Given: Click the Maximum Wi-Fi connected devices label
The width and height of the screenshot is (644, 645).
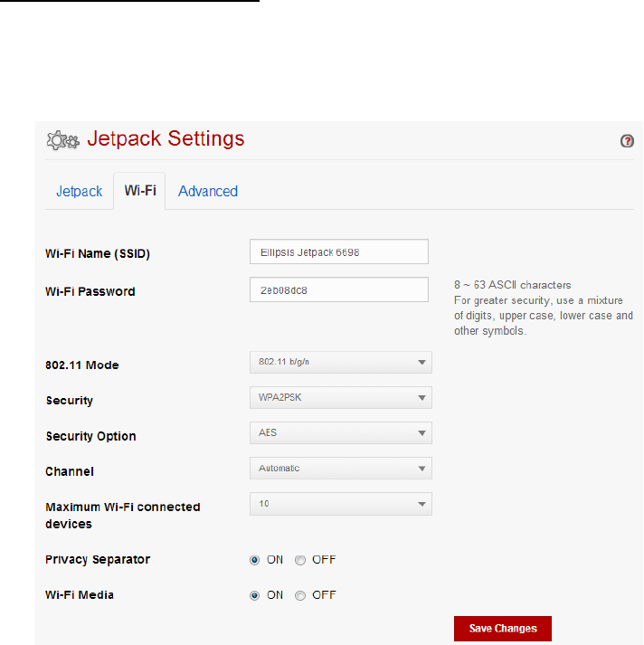Looking at the screenshot, I should pos(122,516).
